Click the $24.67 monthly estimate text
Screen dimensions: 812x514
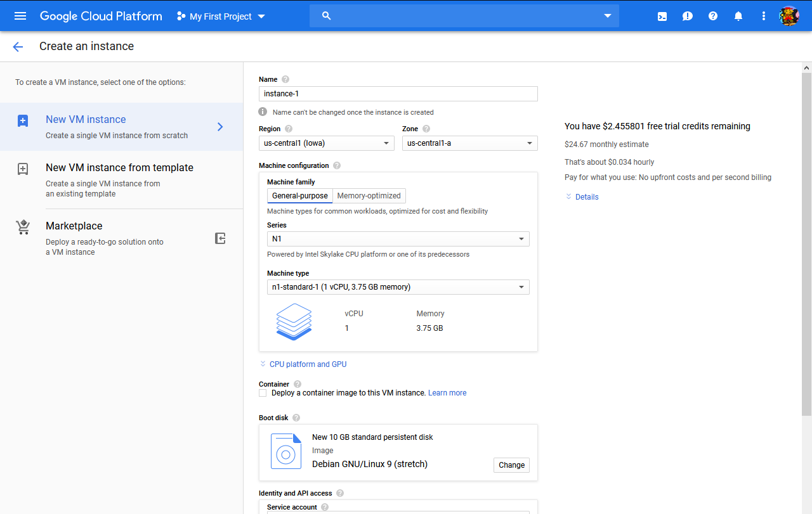pos(606,145)
